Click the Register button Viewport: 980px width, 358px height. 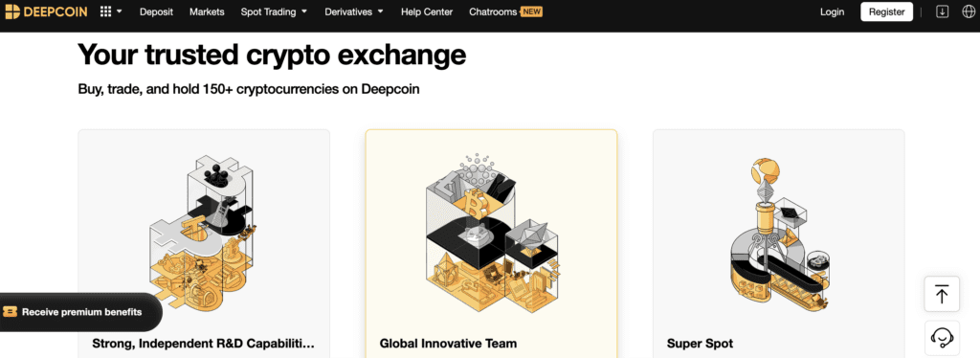pyautogui.click(x=886, y=11)
